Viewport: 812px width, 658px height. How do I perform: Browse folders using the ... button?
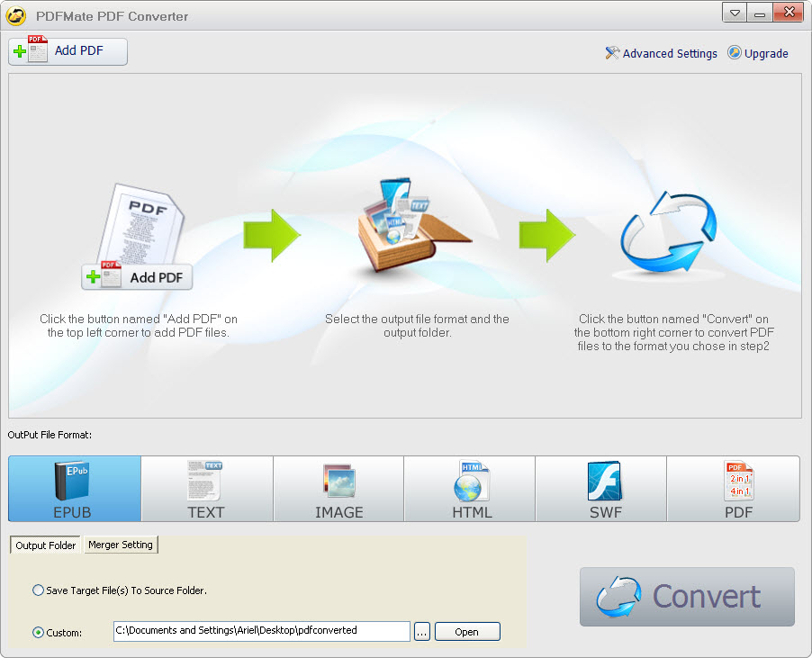(421, 631)
